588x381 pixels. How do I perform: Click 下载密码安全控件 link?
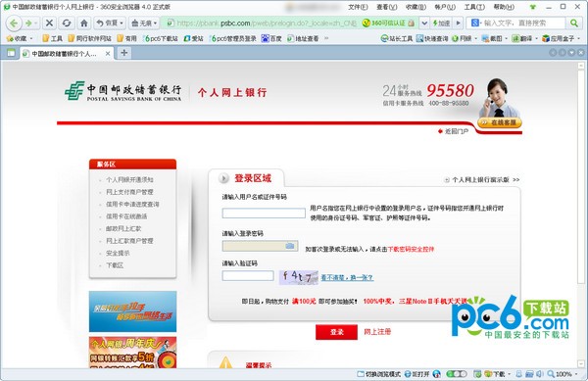(411, 249)
